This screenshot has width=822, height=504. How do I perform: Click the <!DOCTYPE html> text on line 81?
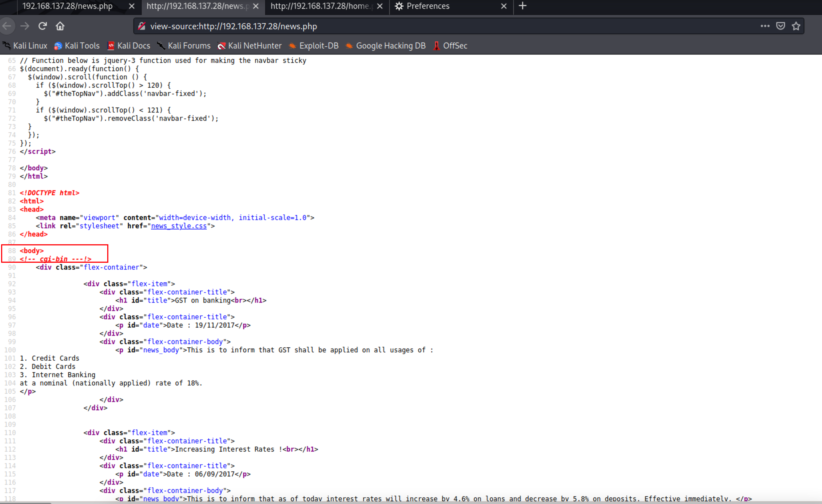pyautogui.click(x=49, y=193)
